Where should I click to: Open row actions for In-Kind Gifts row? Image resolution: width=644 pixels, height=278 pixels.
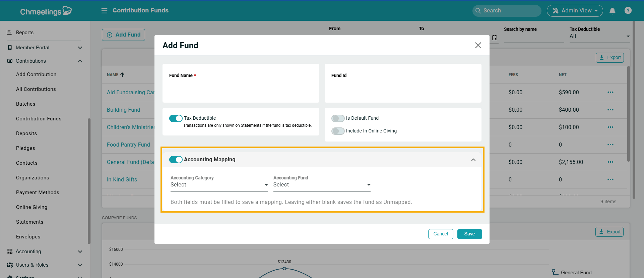point(610,179)
